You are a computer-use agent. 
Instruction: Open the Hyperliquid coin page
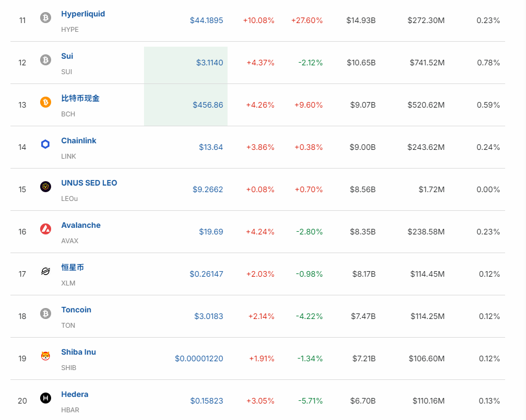83,14
